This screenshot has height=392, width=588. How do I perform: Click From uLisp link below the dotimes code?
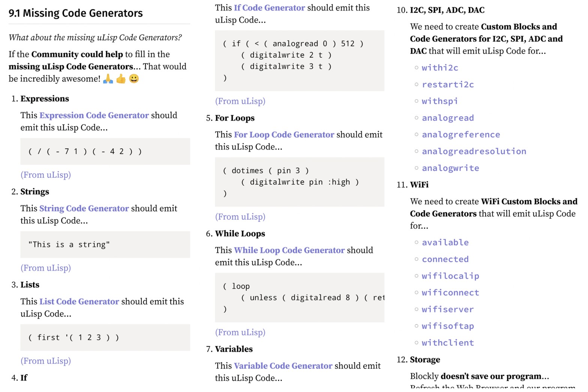click(x=240, y=217)
